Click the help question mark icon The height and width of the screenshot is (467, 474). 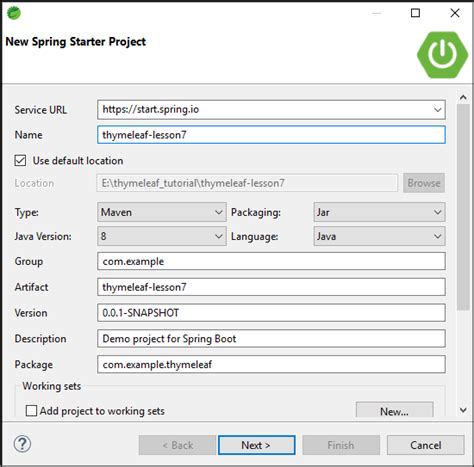[x=22, y=444]
